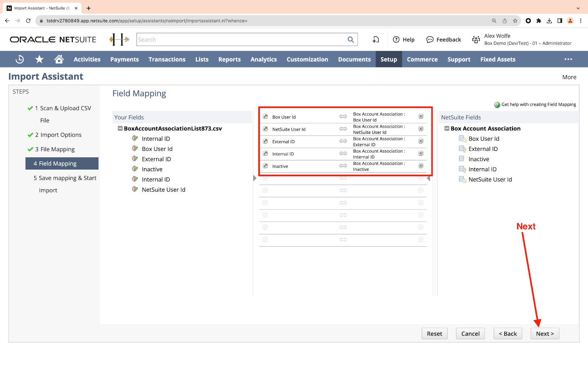Collapse the BoxAccountAssociationList873.csv tree
Screen dimensions: 588x368
coord(120,128)
